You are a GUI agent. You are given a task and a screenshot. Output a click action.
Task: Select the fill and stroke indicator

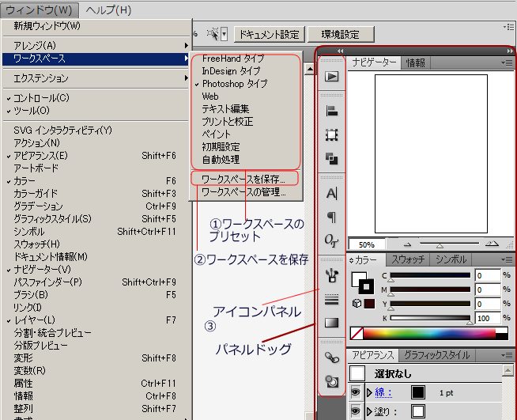[363, 283]
